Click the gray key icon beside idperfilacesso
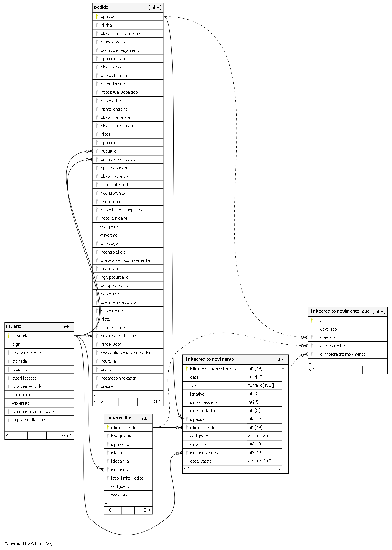 9,378
